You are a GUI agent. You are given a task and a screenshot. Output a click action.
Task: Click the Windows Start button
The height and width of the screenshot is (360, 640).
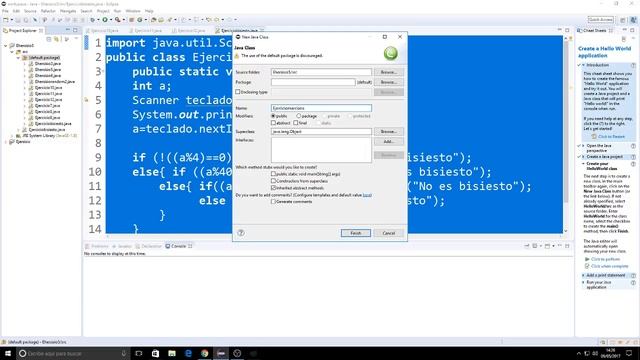click(8, 353)
